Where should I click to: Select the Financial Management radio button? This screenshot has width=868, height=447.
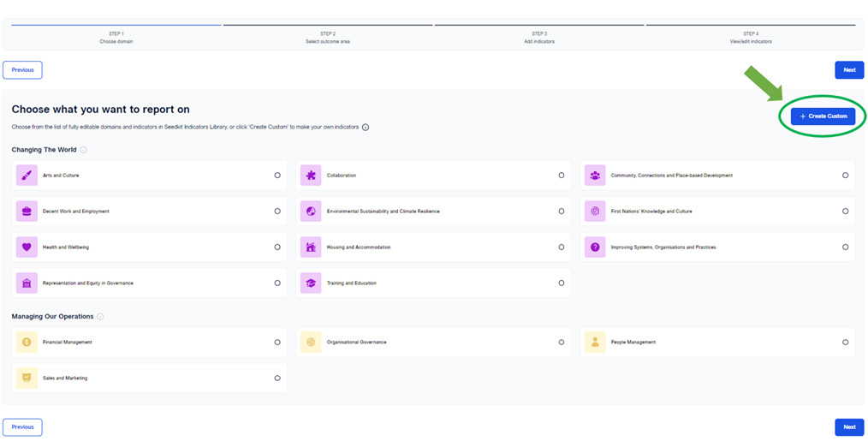point(277,343)
